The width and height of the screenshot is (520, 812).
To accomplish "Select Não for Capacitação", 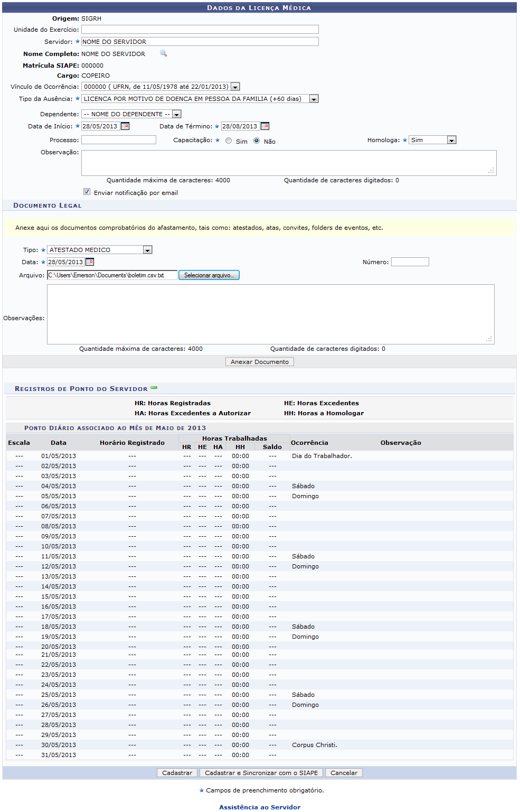I will tap(257, 141).
